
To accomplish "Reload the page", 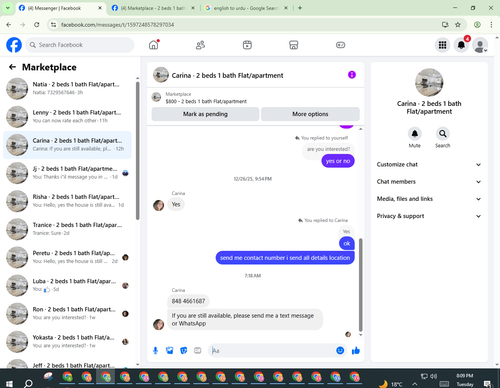I will (x=37, y=25).
